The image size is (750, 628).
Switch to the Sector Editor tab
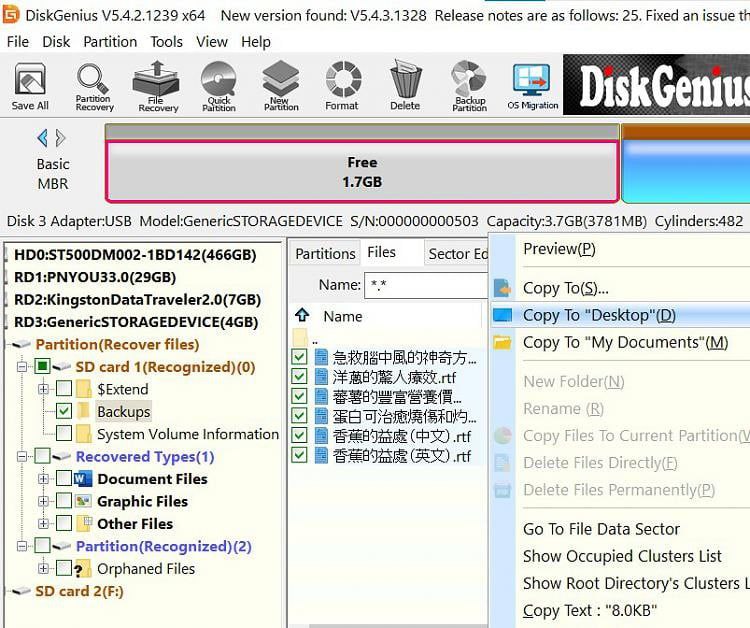tap(457, 253)
